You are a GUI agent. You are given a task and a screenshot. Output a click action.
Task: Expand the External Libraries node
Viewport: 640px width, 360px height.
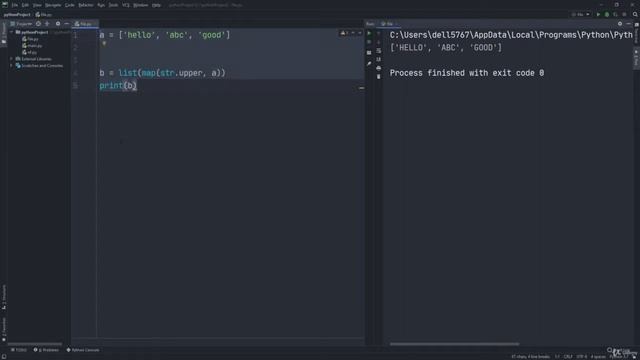[x=12, y=59]
